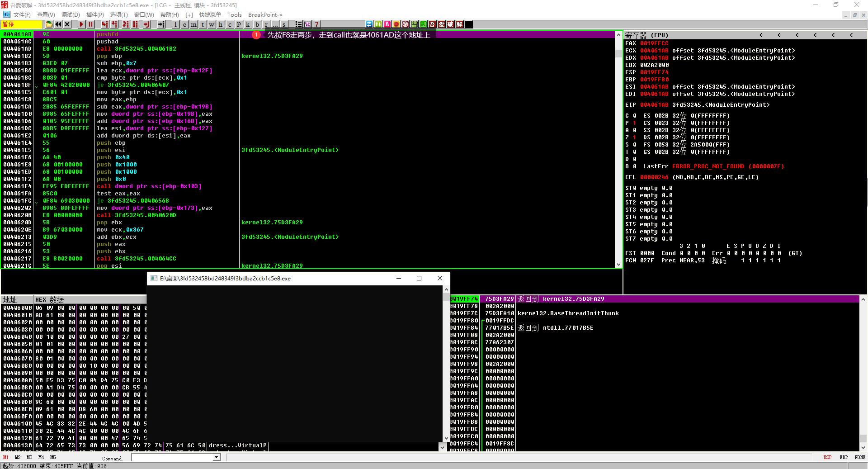Viewport: 868px width, 469px height.
Task: Click stack pane scrollbar down arrow
Action: [x=863, y=447]
